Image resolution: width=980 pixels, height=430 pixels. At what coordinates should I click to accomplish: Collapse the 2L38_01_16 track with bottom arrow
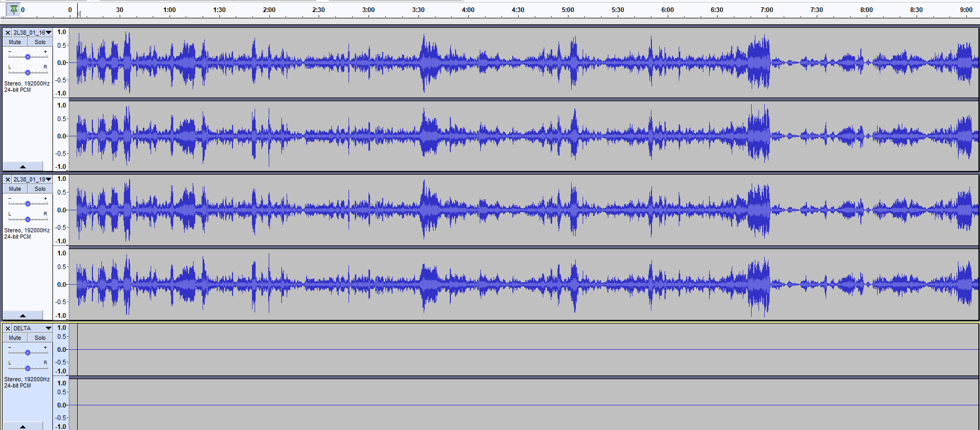coord(23,166)
